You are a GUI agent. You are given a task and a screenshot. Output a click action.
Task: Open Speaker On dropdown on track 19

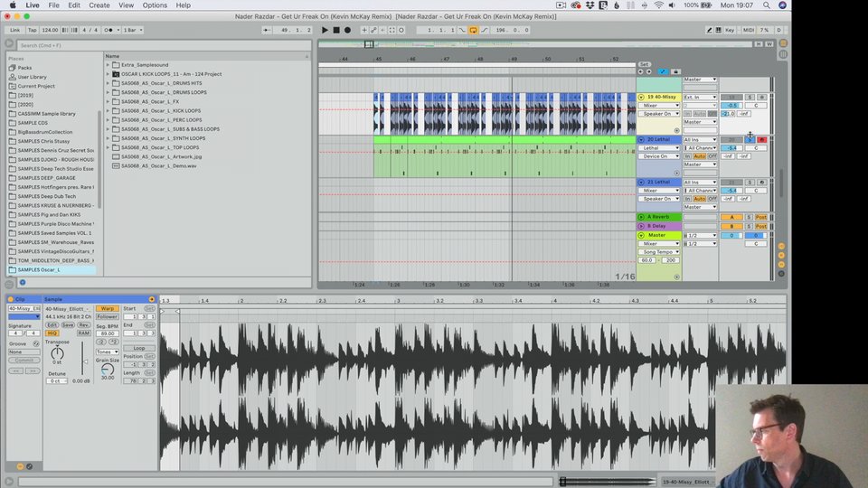[x=659, y=114]
